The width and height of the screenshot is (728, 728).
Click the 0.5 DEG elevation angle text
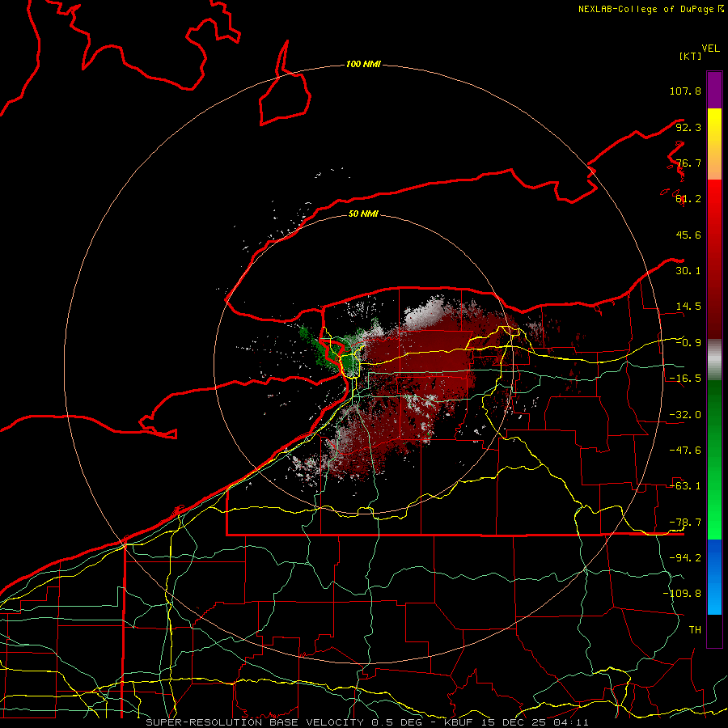[397, 722]
